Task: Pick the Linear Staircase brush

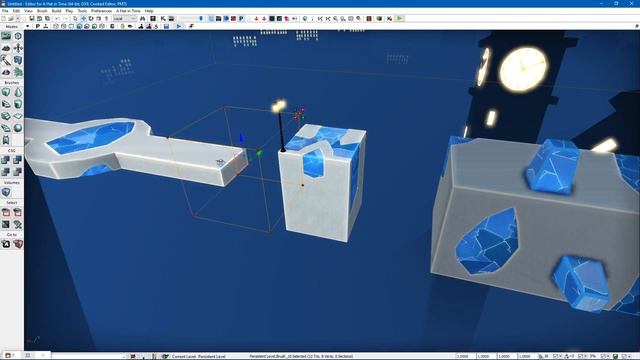Action: pos(6,116)
